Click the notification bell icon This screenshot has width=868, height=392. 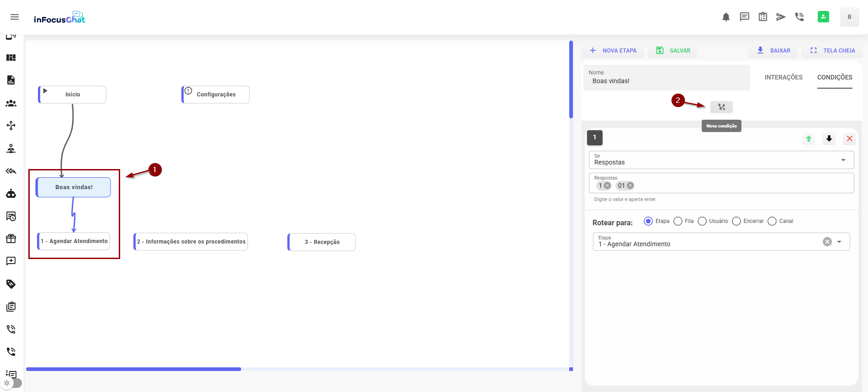click(726, 17)
